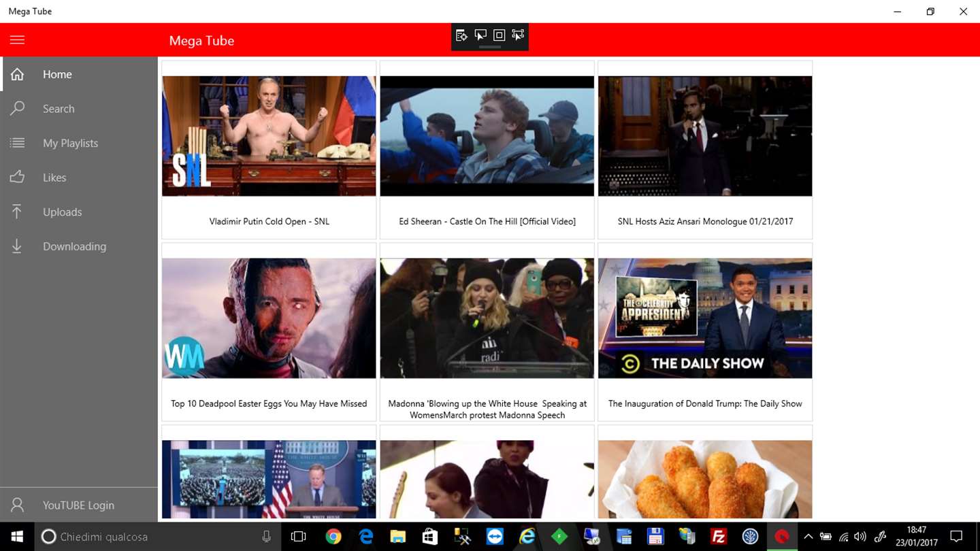This screenshot has height=551, width=980.
Task: Open Search with the magnifier icon
Action: (x=17, y=108)
